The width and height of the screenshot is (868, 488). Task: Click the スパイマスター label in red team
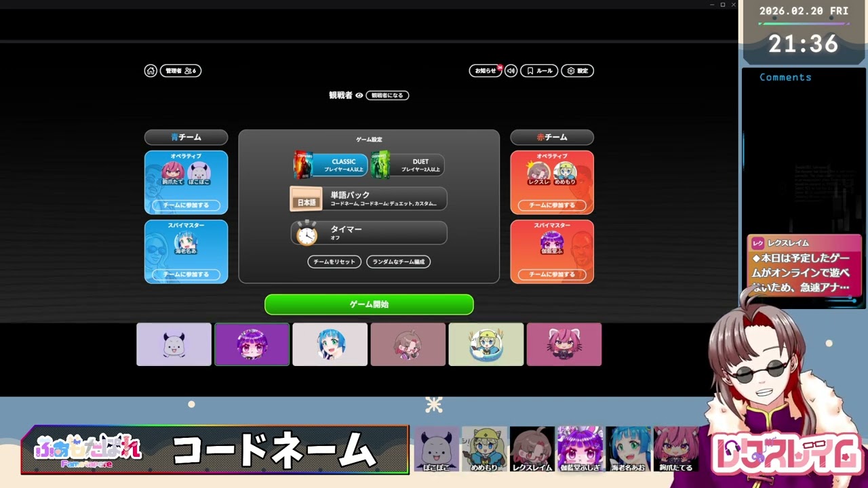(552, 225)
